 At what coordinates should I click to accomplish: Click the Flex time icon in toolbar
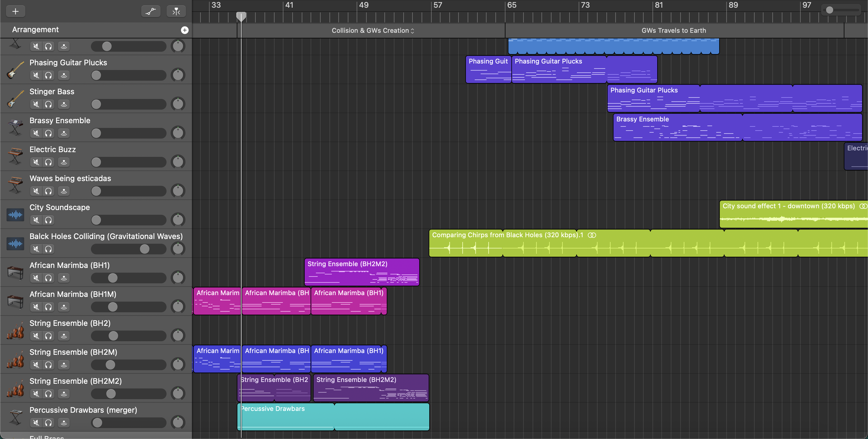click(176, 11)
